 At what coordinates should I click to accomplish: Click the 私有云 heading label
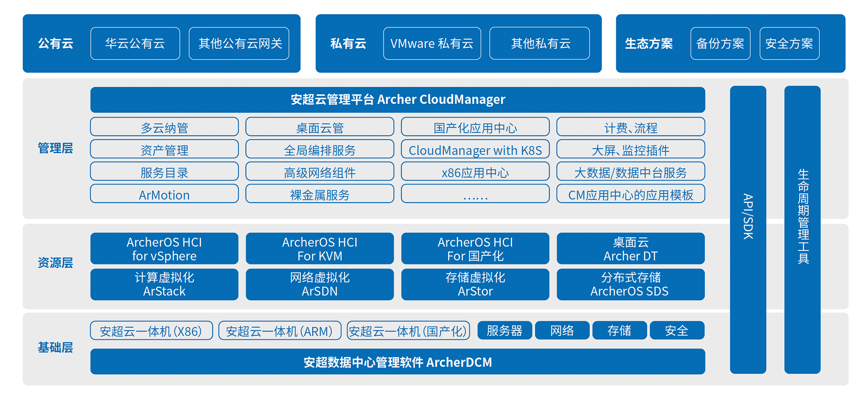click(x=348, y=43)
